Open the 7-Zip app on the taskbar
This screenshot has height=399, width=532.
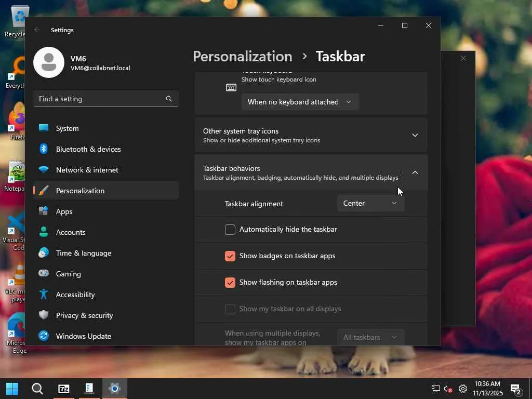point(64,389)
